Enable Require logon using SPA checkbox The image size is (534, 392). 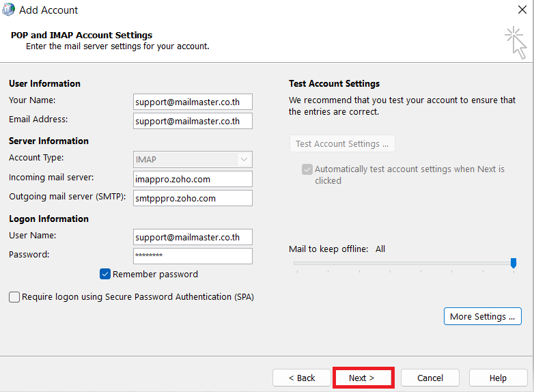click(x=14, y=297)
